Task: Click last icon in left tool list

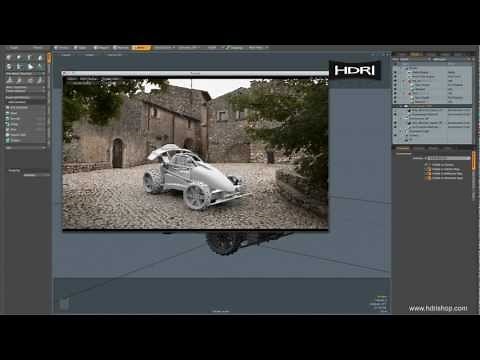Action: tap(7, 140)
